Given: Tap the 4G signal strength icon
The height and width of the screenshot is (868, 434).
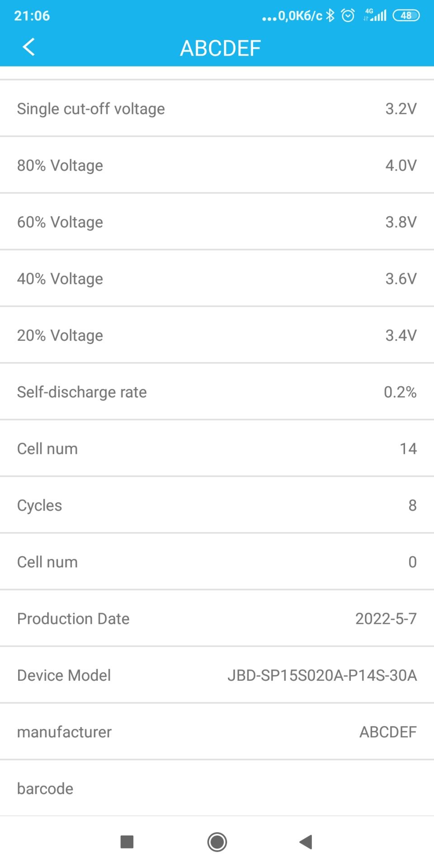Looking at the screenshot, I should coord(375,16).
